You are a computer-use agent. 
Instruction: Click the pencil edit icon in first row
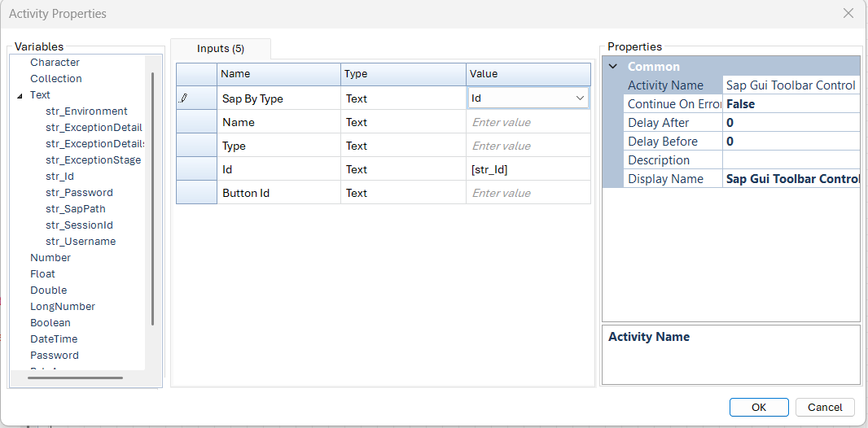[x=184, y=98]
